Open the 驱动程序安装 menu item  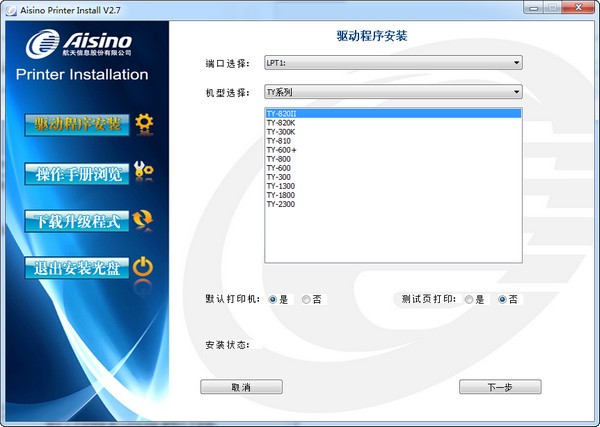(x=77, y=125)
